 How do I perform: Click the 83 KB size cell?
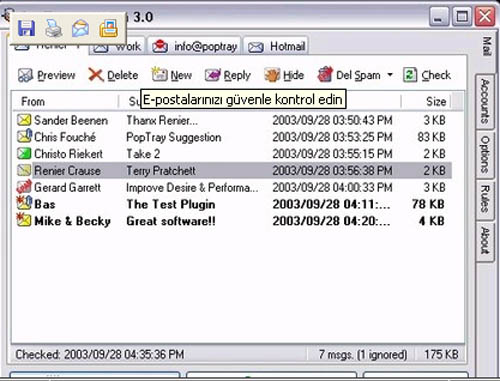(431, 137)
